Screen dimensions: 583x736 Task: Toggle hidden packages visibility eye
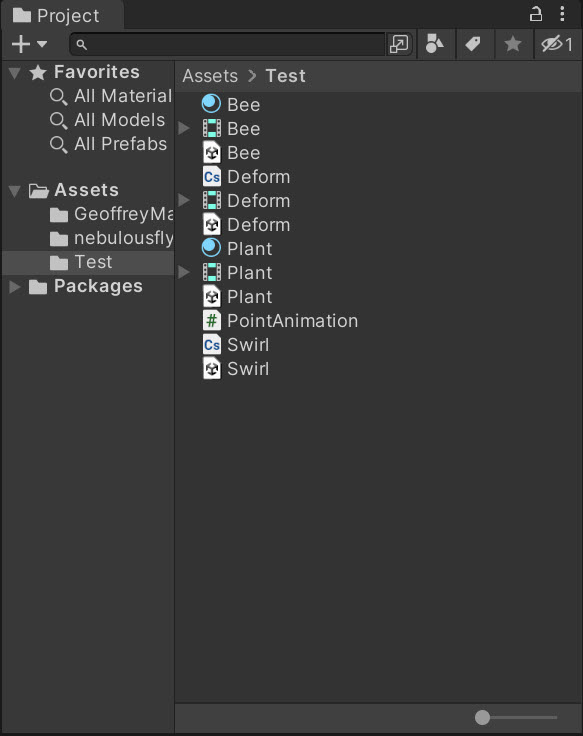[x=557, y=44]
